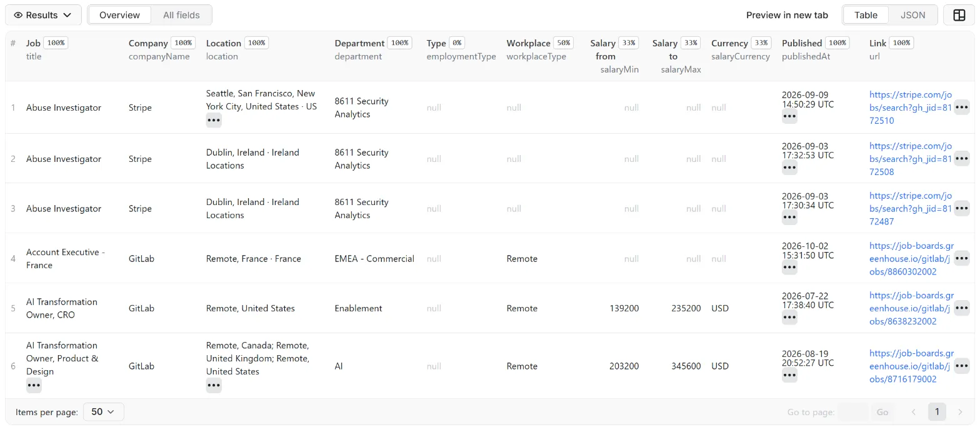
Task: Expand the row 5 published date ellipsis
Action: [x=789, y=318]
